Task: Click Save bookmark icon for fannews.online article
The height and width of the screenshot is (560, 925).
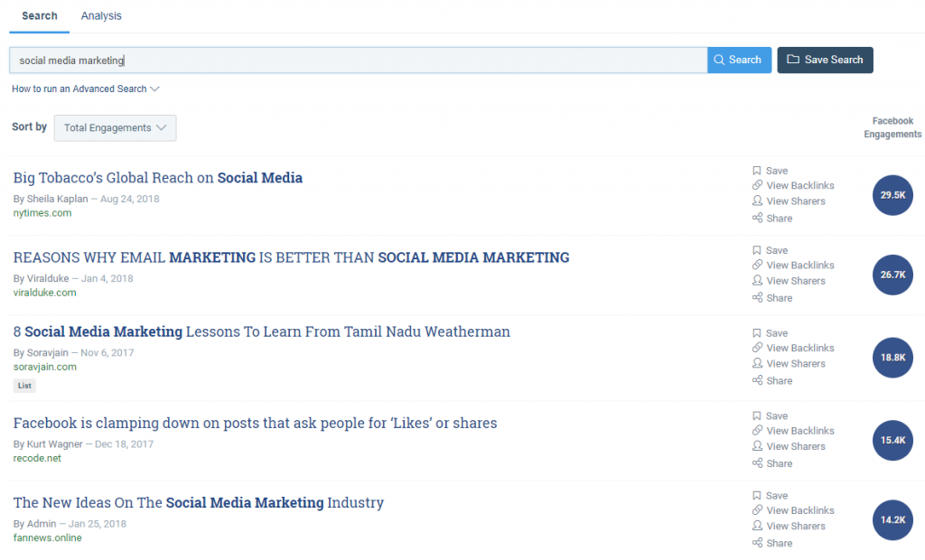Action: (x=757, y=496)
